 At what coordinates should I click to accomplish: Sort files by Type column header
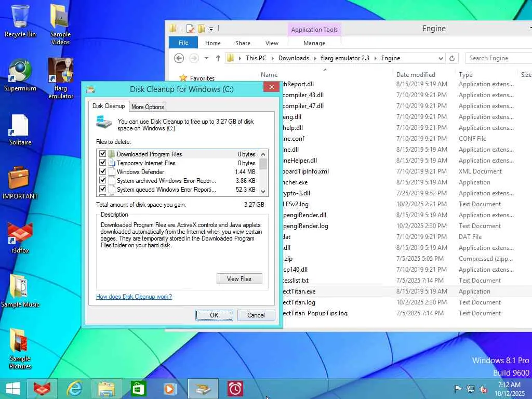[x=465, y=75]
